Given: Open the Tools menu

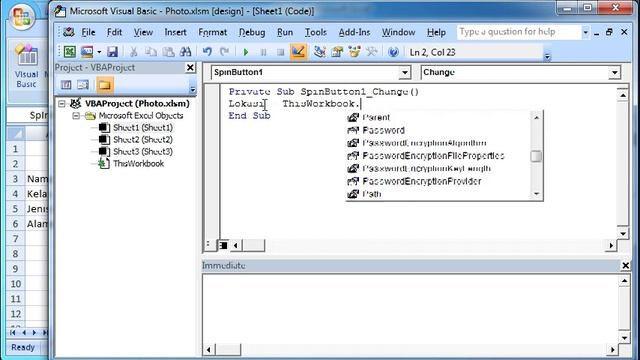Looking at the screenshot, I should coord(316,32).
